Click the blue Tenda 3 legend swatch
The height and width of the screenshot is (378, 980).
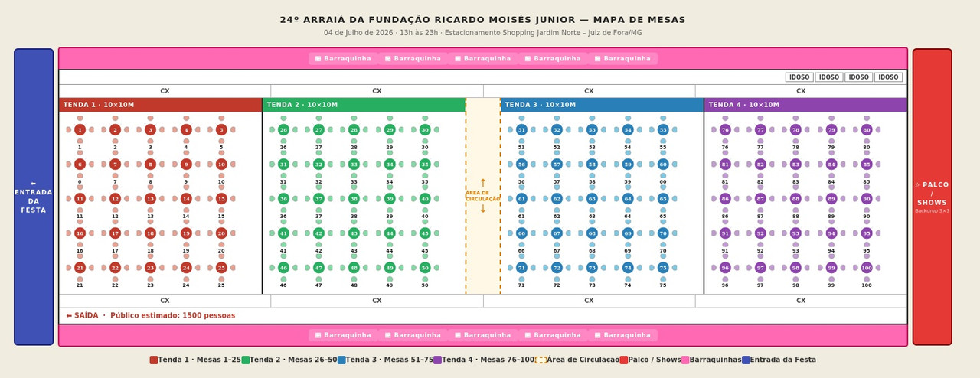click(341, 360)
